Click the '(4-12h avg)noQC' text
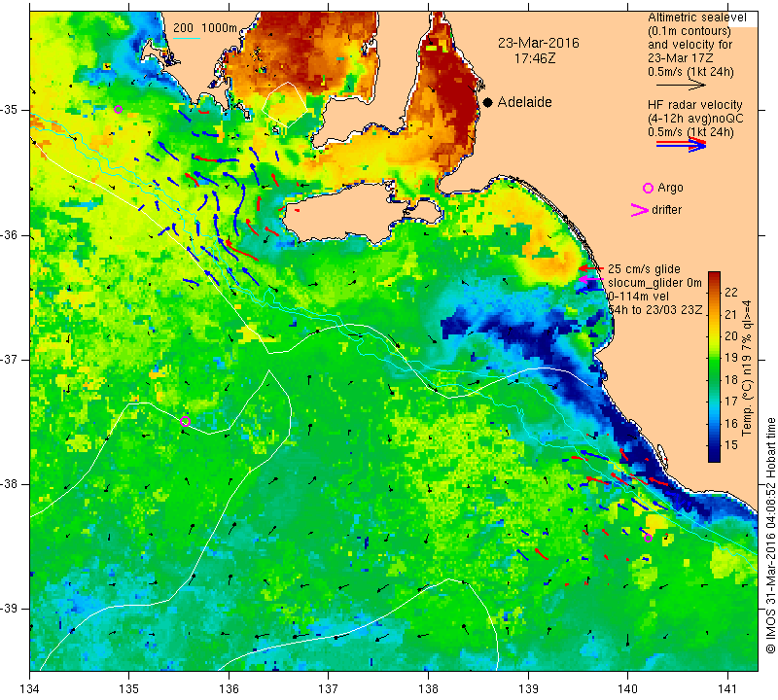This screenshot has height=700, width=778. point(695,119)
